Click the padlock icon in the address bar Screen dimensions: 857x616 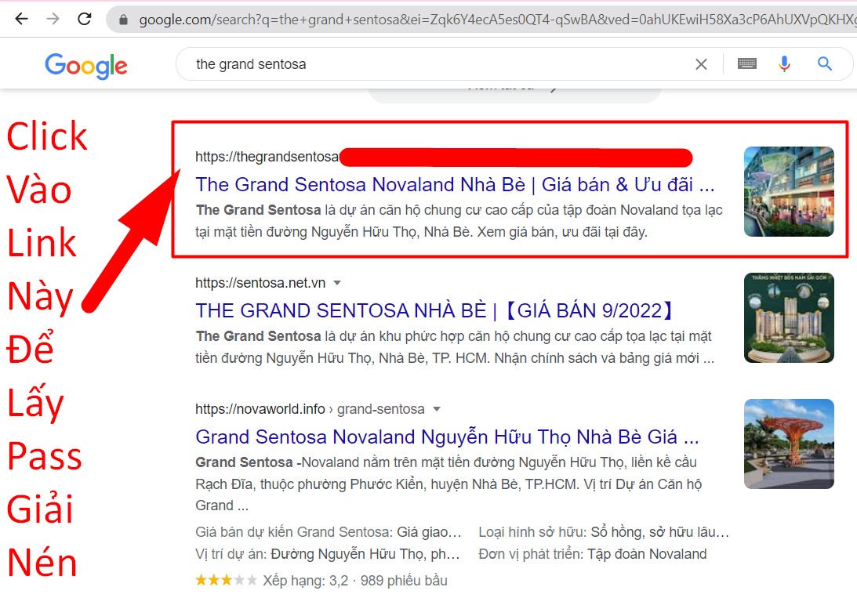[124, 20]
